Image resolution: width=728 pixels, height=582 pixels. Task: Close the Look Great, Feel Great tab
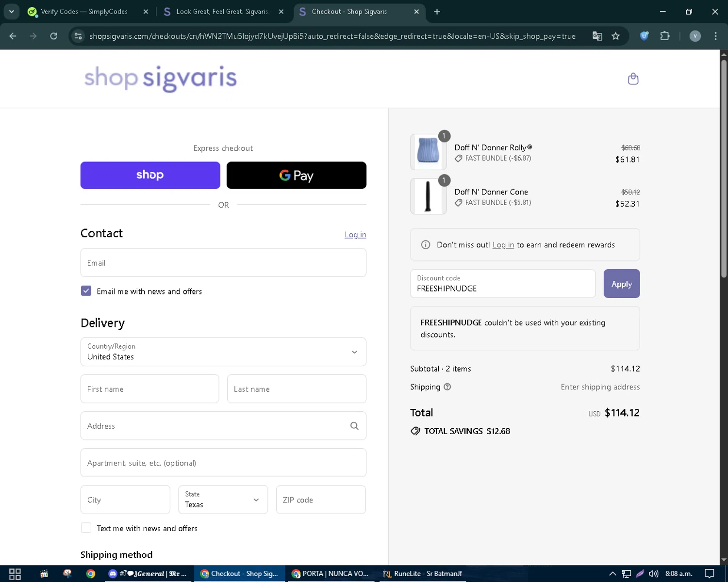(x=281, y=12)
